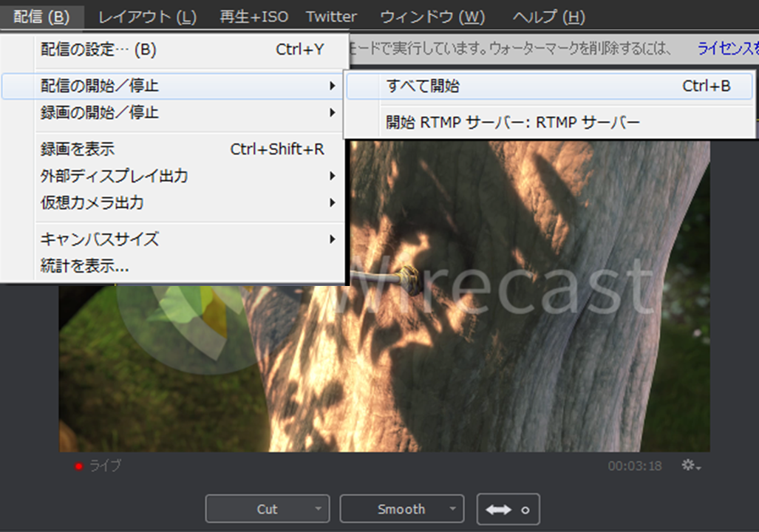Image resolution: width=759 pixels, height=532 pixels.
Task: Click すべて開始 in the submenu
Action: (549, 86)
